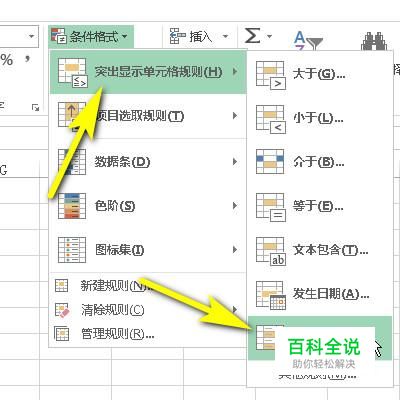The image size is (400, 400).
Task: Open 图标集(I) icon sets submenu
Action: (148, 250)
